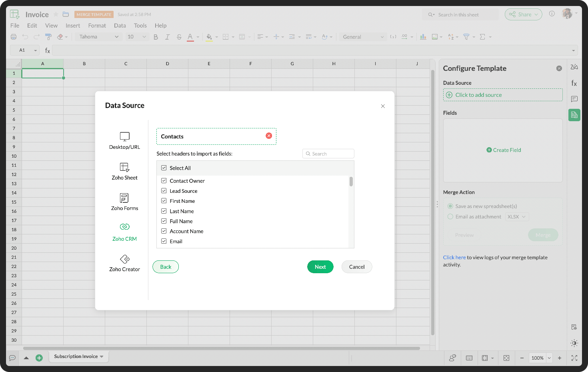Image resolution: width=588 pixels, height=372 pixels.
Task: Toggle the Select All checkbox
Action: pos(164,168)
